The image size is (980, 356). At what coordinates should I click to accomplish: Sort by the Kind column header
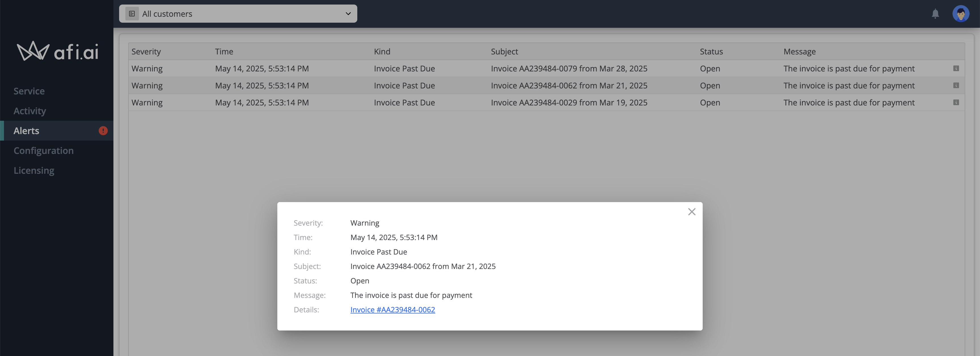click(382, 51)
